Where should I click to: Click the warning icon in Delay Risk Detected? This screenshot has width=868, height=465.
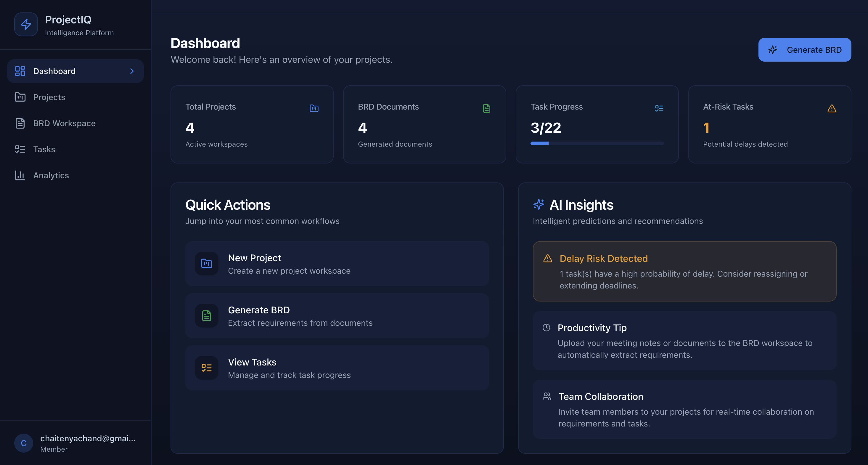(x=548, y=258)
